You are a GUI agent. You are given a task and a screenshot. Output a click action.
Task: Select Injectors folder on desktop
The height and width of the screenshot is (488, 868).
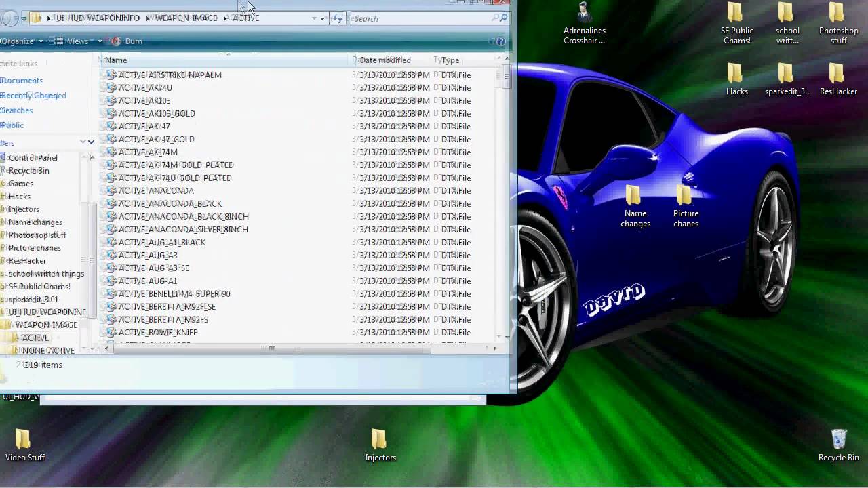pyautogui.click(x=380, y=445)
